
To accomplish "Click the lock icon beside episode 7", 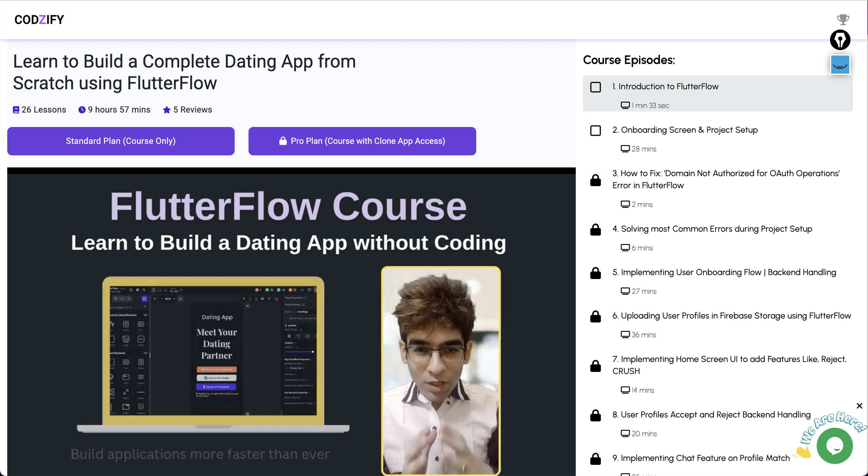I will tap(595, 366).
